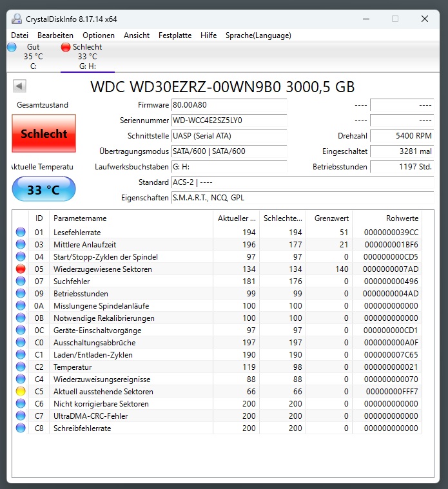This screenshot has width=448, height=489.
Task: Click the Eigenschaften field S.M.A.R.T., NCQ, GPL
Action: click(302, 198)
